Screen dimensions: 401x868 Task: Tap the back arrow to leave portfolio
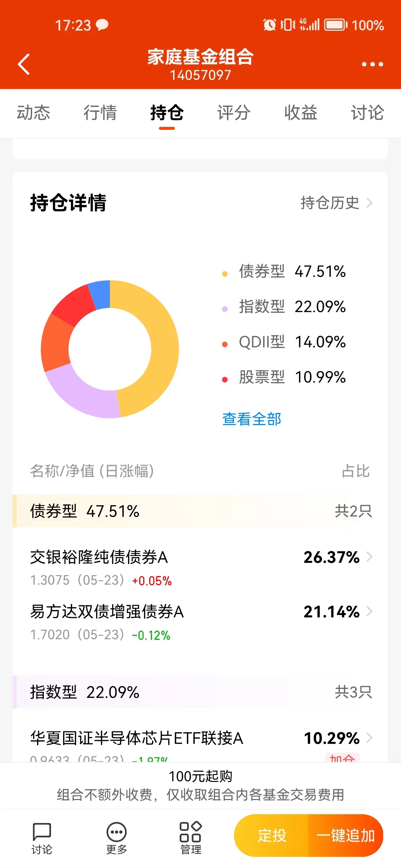pos(23,64)
